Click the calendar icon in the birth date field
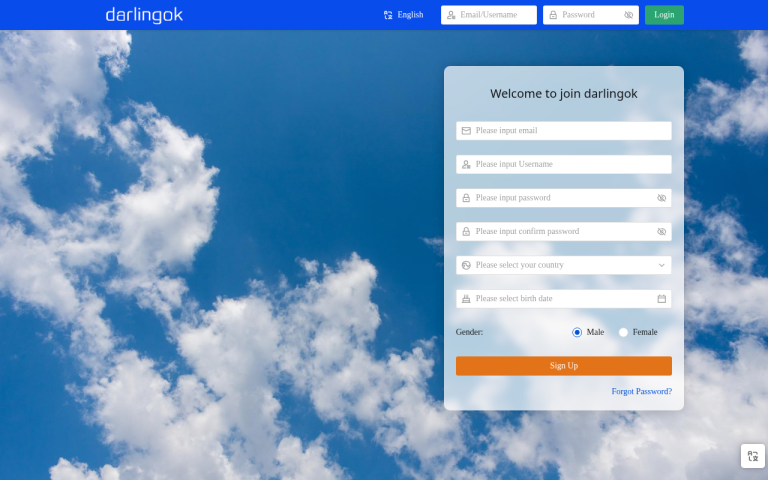768x480 pixels. pyautogui.click(x=661, y=299)
